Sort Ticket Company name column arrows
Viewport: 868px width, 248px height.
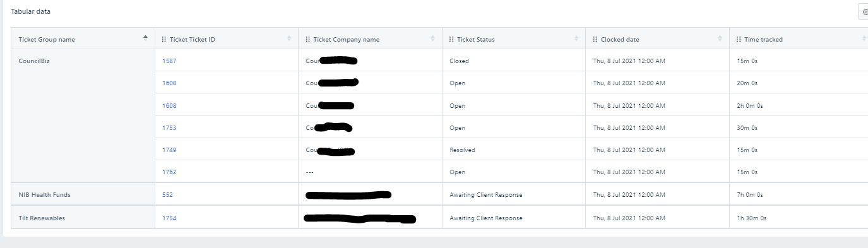coord(432,38)
